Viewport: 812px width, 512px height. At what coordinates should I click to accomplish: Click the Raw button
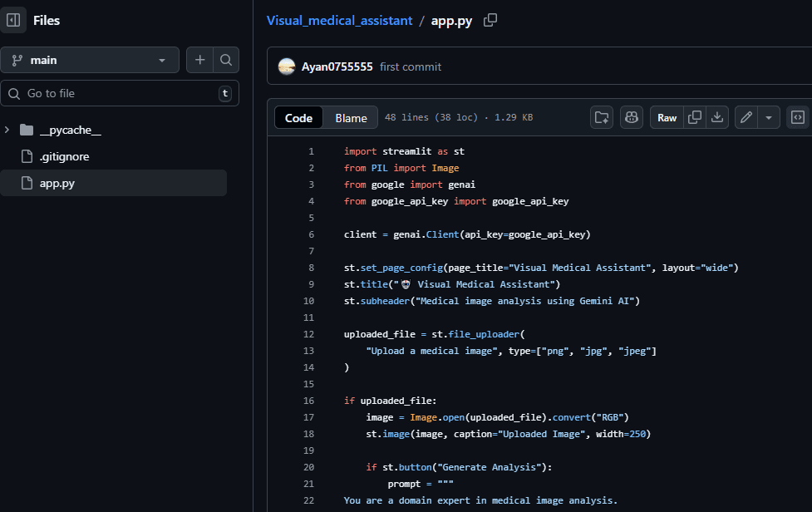click(666, 117)
